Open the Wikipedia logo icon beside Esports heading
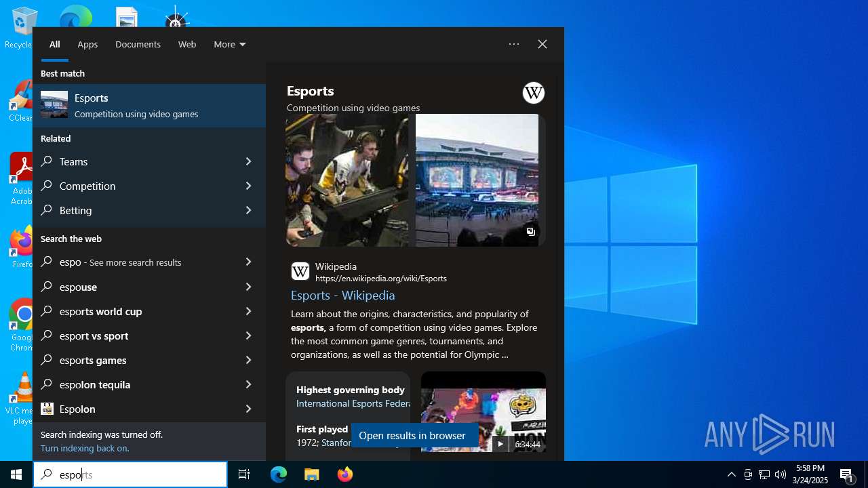 534,93
